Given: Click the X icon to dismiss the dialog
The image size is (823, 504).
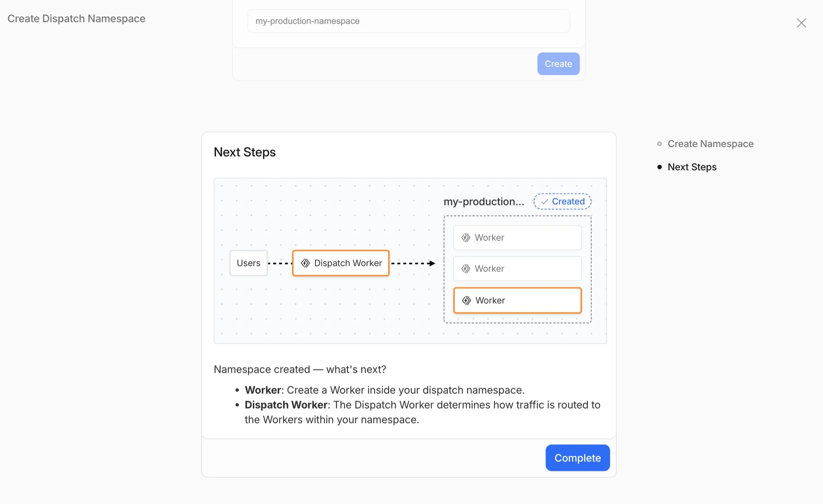Looking at the screenshot, I should [802, 23].
